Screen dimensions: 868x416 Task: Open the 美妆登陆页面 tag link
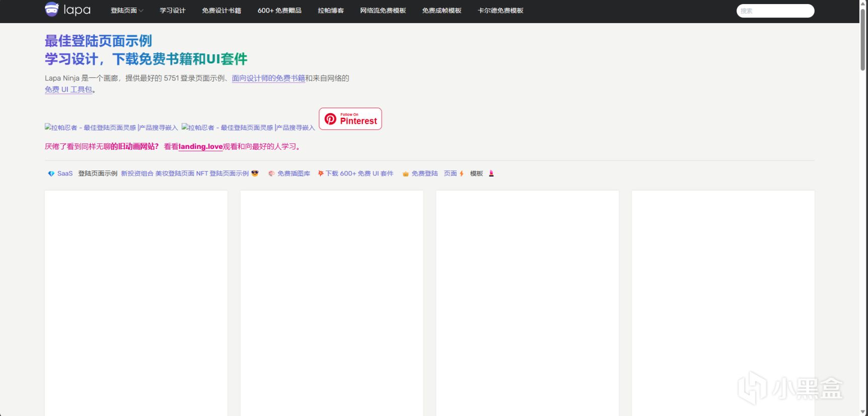[x=175, y=174]
